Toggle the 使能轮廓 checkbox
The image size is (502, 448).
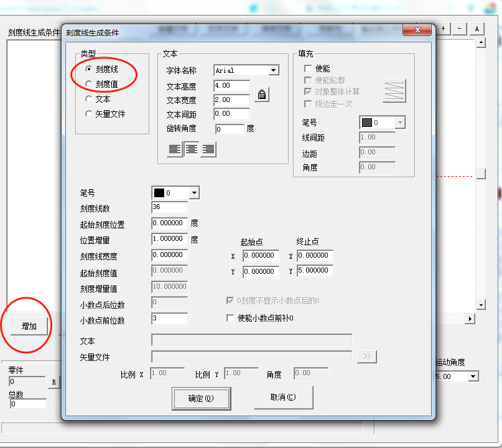(x=308, y=80)
